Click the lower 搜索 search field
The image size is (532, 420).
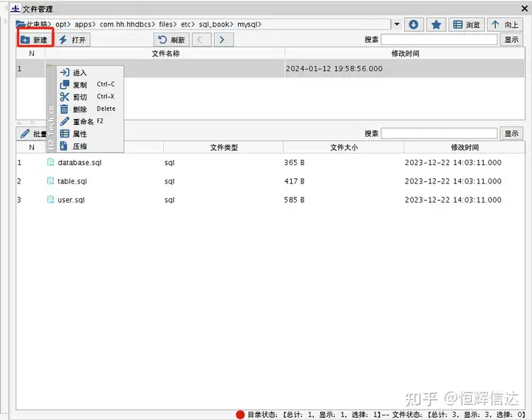click(439, 133)
